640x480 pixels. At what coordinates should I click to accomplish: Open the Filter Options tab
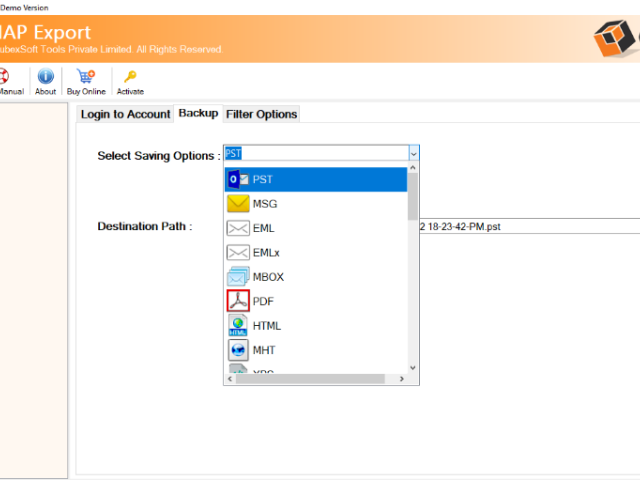[x=262, y=114]
